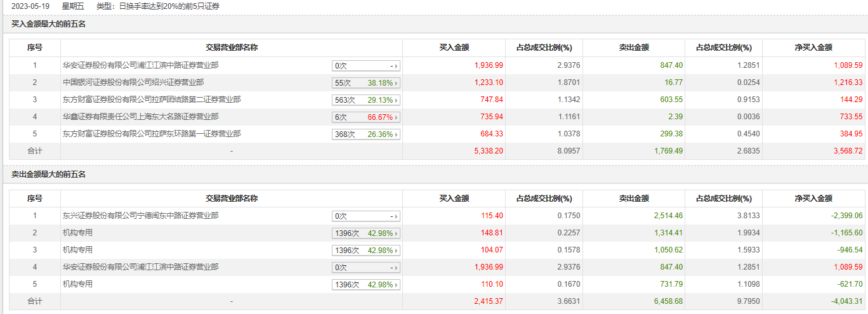Click 卖出金额 header in the sell table
Image resolution: width=868 pixels, height=314 pixels.
point(634,199)
